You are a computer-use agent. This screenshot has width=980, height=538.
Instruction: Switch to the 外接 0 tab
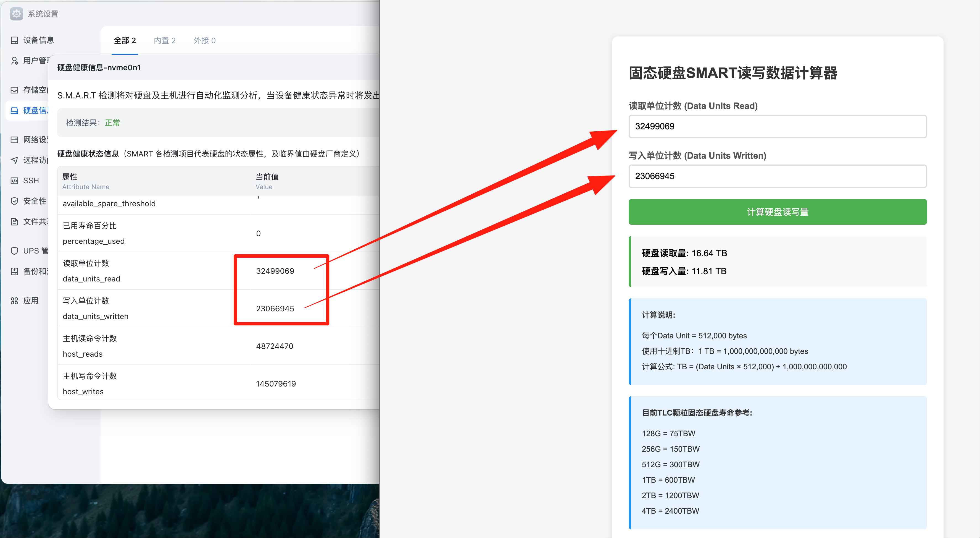click(205, 40)
